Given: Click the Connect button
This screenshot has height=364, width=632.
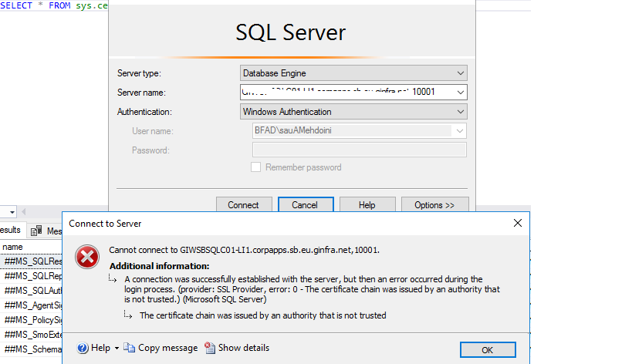Looking at the screenshot, I should [243, 205].
